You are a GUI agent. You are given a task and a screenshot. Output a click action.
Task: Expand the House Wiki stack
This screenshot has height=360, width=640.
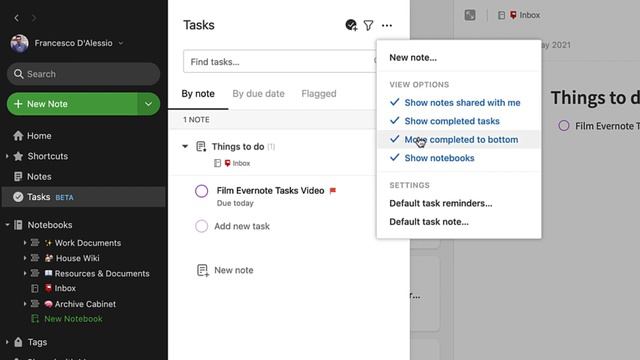[24, 258]
